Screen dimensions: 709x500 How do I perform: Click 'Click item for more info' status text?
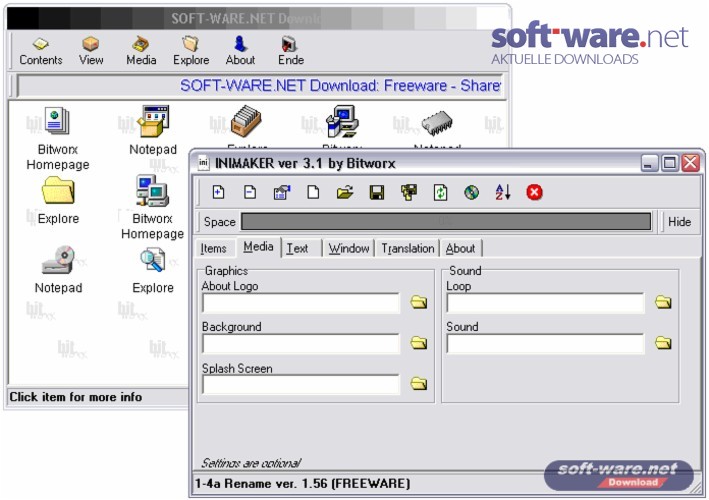coord(76,397)
